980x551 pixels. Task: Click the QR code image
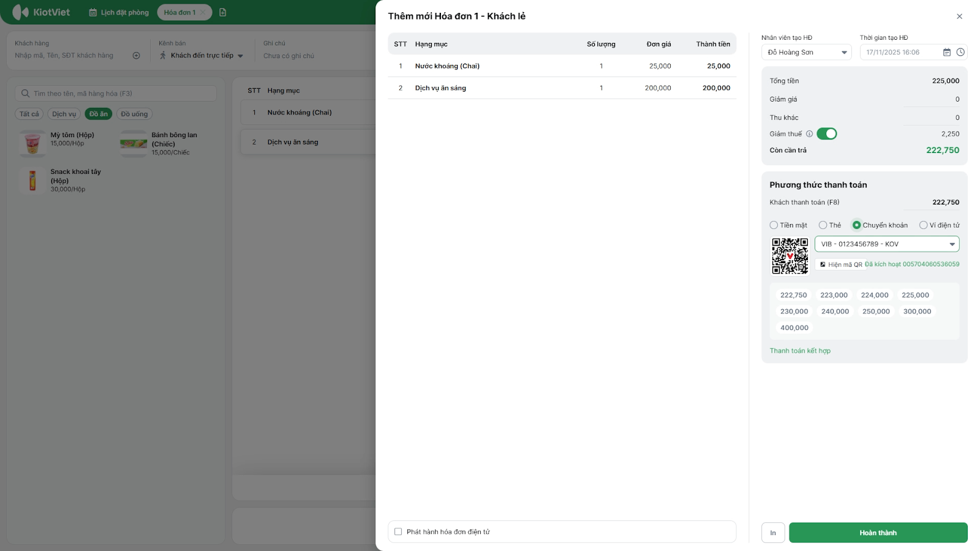point(790,256)
